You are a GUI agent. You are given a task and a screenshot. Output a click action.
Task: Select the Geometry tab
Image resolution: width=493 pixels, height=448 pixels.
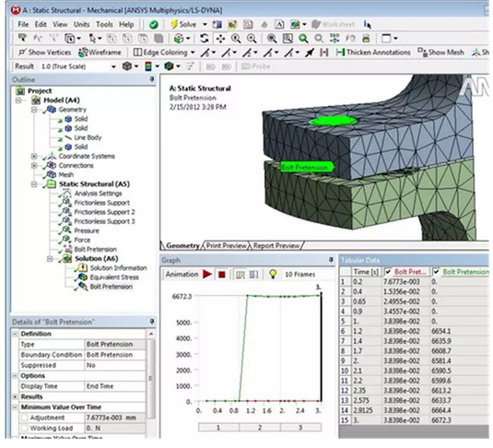182,246
